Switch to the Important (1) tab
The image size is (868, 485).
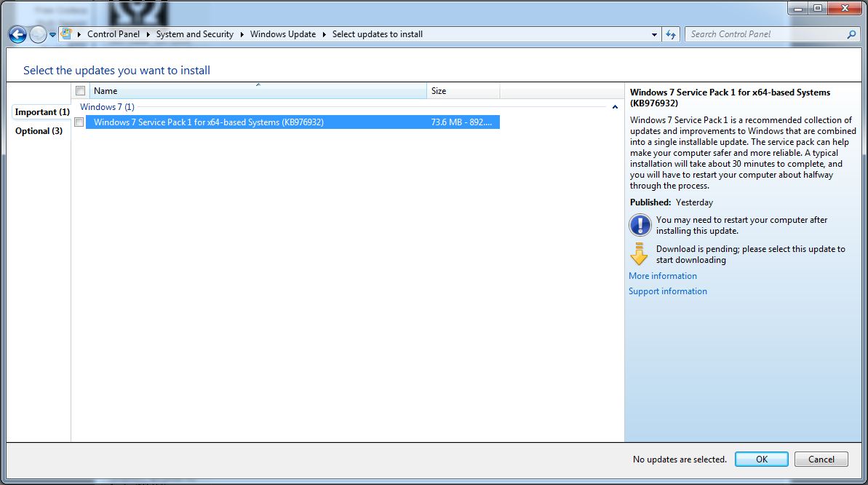click(x=42, y=112)
